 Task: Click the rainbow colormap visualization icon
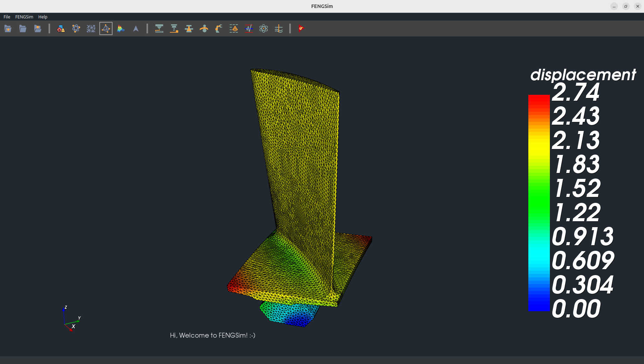(121, 28)
